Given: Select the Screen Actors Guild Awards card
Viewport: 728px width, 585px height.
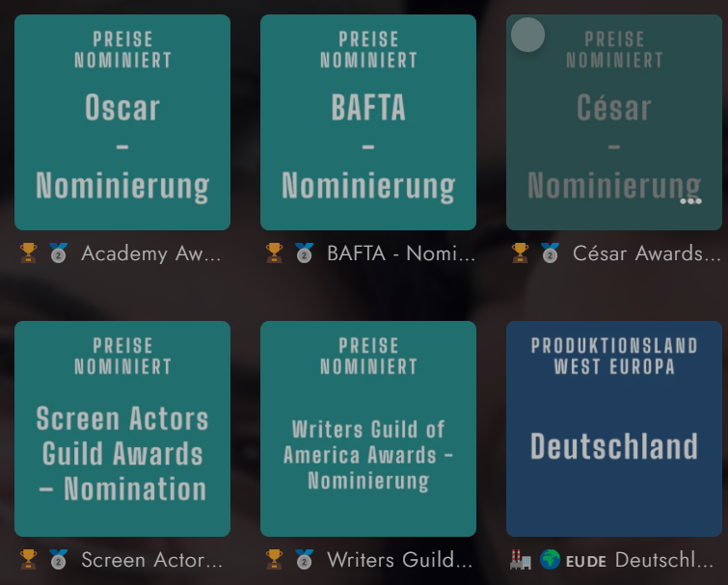Looking at the screenshot, I should point(122,429).
